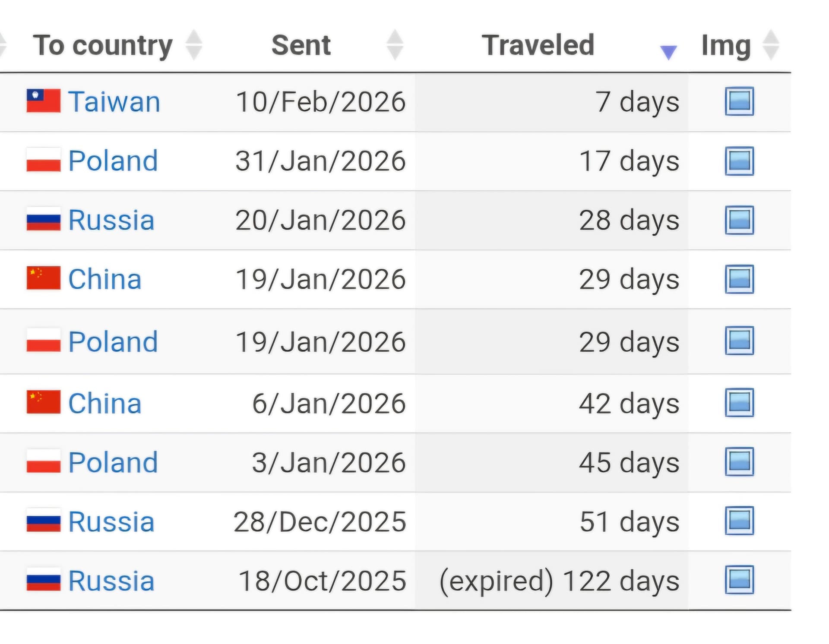Viewport: 829px width, 644px height.
Task: Sort table by Sent date arrows
Action: [x=395, y=45]
